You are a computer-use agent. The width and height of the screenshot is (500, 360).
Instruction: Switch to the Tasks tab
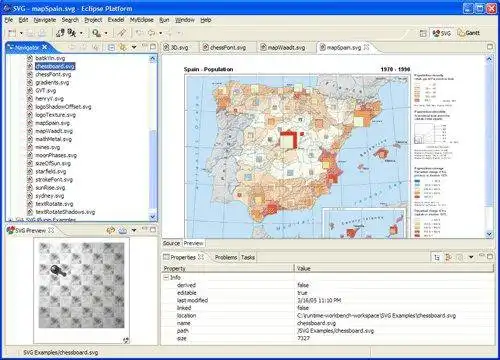(x=248, y=257)
